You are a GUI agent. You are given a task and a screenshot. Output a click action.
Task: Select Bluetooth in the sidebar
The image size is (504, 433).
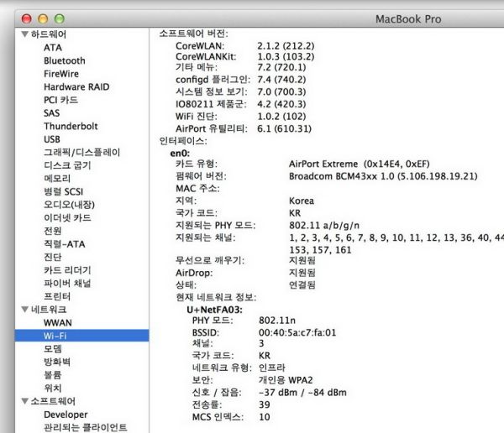[x=65, y=60]
